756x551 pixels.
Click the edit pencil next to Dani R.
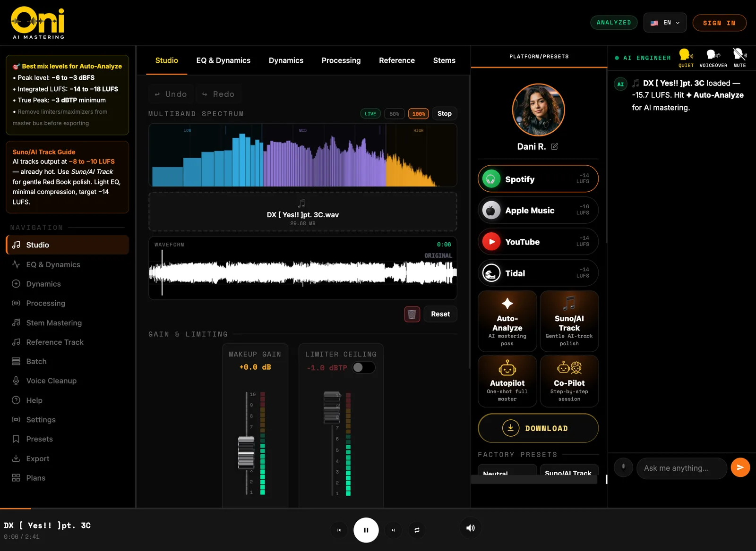coord(554,146)
